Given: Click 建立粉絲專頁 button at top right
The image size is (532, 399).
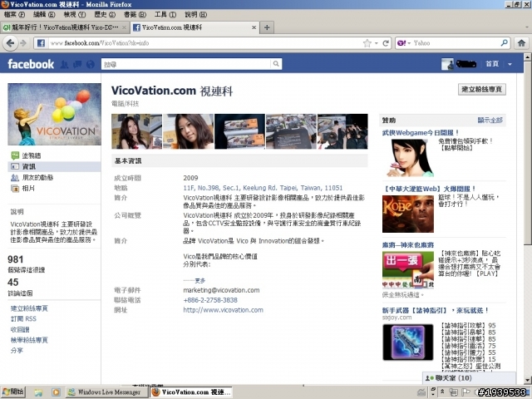Looking at the screenshot, I should pyautogui.click(x=482, y=89).
